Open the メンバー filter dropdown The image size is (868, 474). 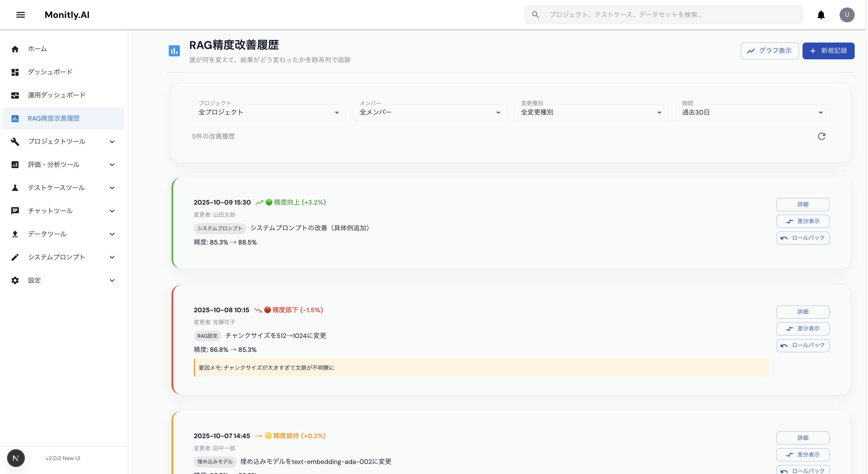coord(430,113)
